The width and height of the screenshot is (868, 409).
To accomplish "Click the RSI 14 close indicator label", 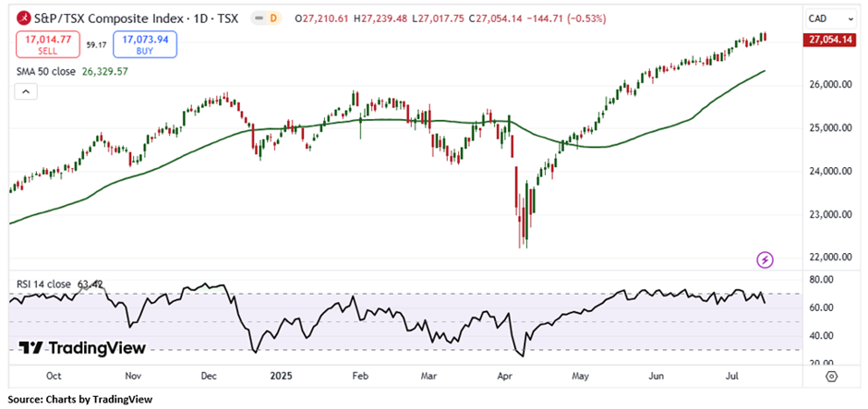I will point(44,284).
